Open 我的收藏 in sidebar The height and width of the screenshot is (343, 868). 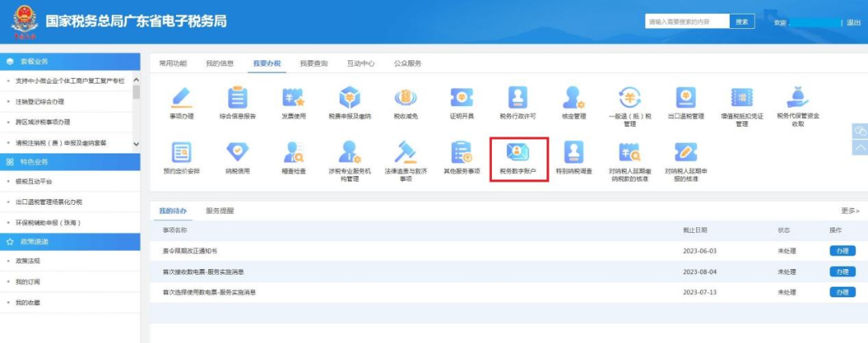[27, 303]
